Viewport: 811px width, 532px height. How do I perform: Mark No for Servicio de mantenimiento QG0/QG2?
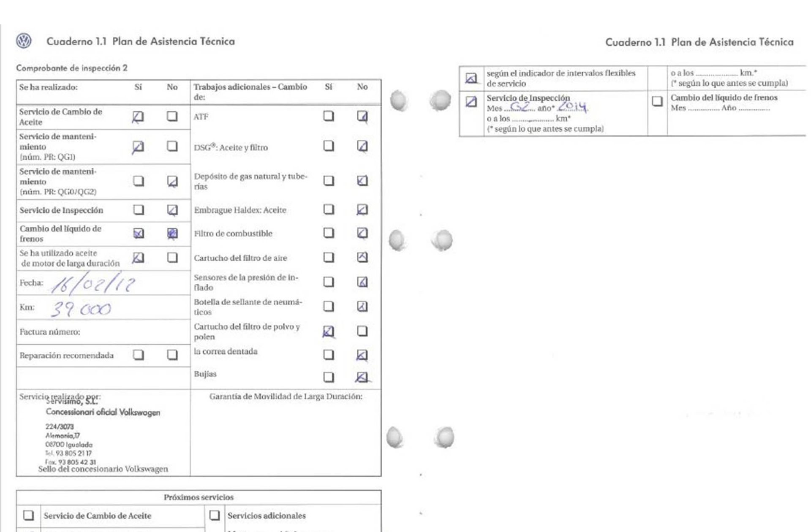[x=172, y=182]
